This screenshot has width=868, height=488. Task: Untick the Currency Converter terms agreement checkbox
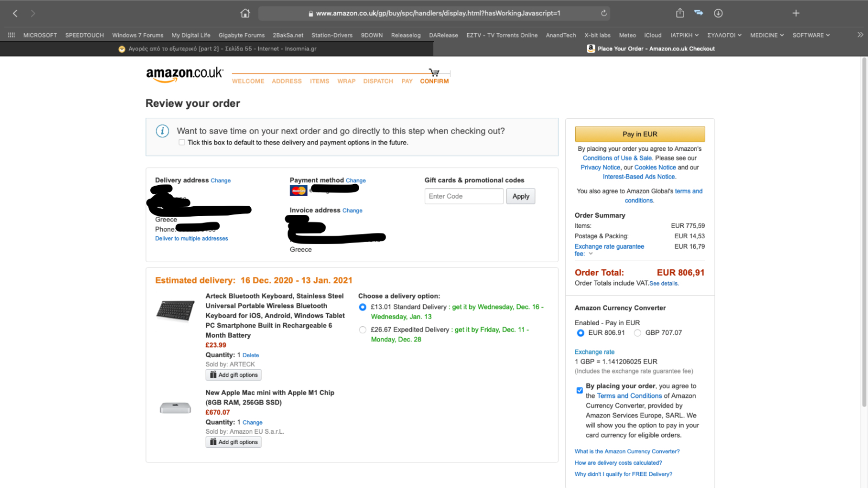(579, 390)
